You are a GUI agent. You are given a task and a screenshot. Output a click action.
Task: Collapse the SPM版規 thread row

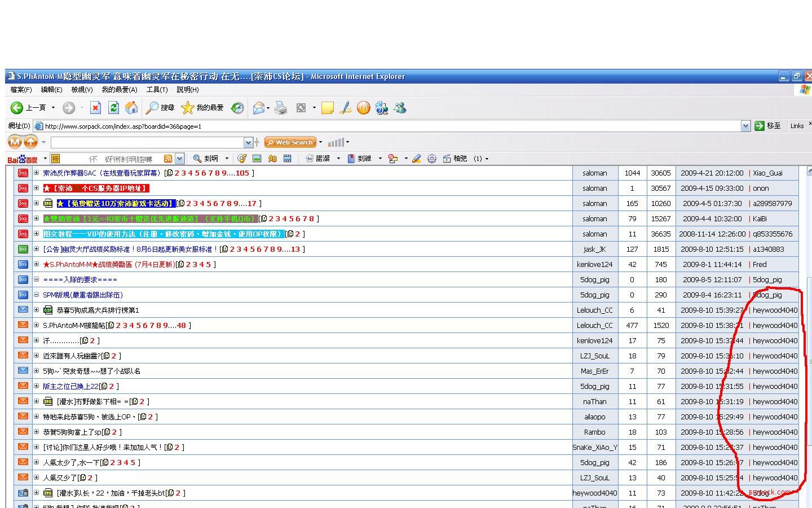click(x=36, y=295)
